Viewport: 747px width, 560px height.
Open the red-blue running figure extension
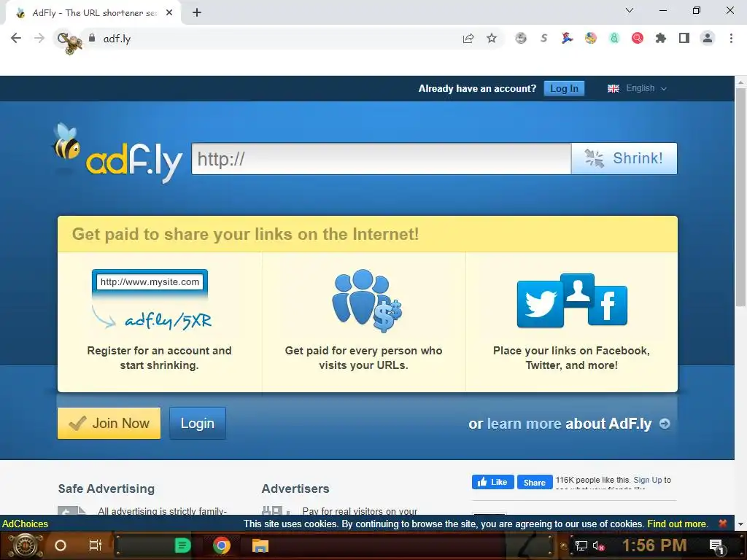pyautogui.click(x=567, y=38)
